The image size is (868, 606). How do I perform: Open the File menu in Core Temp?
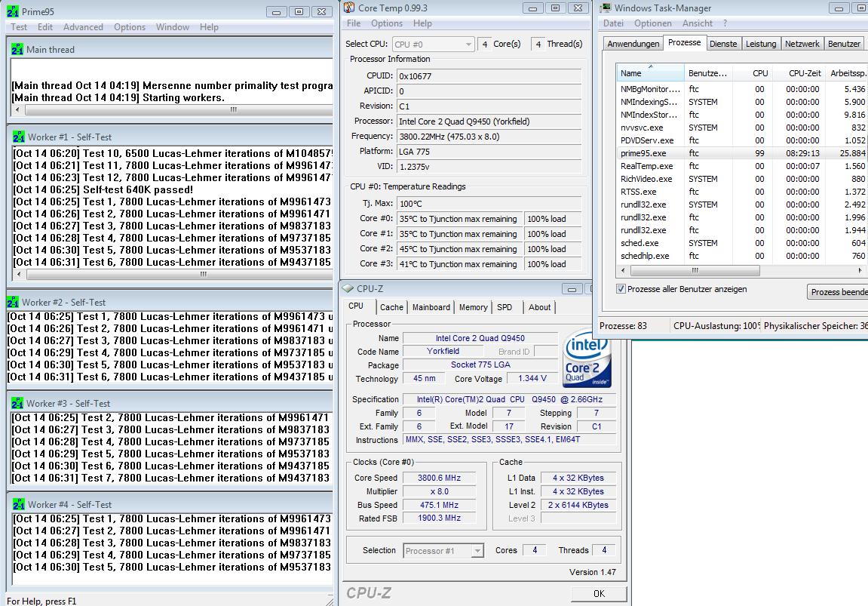click(354, 23)
